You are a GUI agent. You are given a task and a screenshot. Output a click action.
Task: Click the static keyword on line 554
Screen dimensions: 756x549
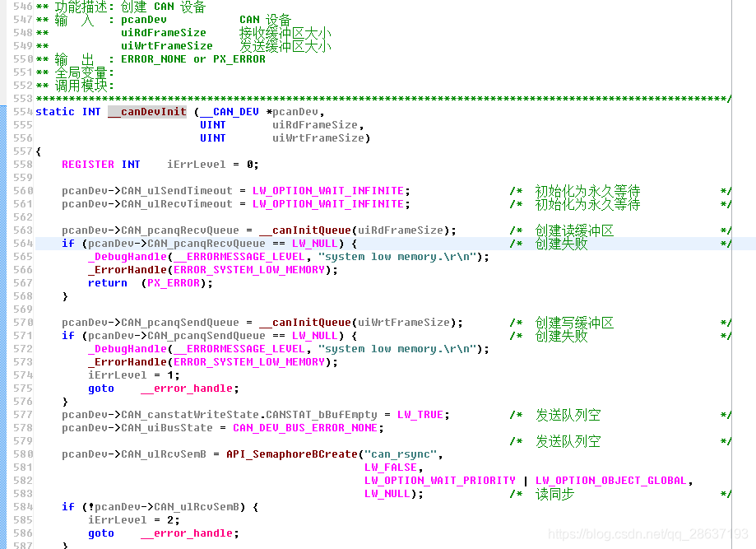tap(55, 112)
